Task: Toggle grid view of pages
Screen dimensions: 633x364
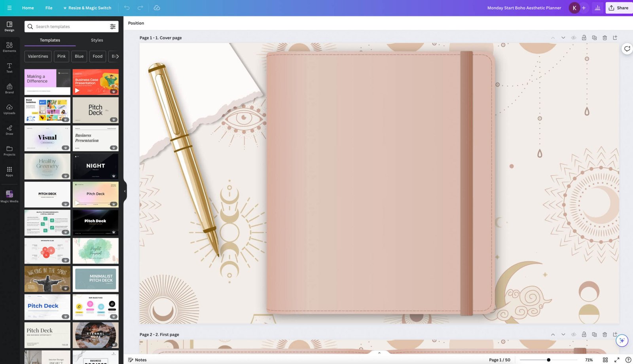Action: coord(605,360)
